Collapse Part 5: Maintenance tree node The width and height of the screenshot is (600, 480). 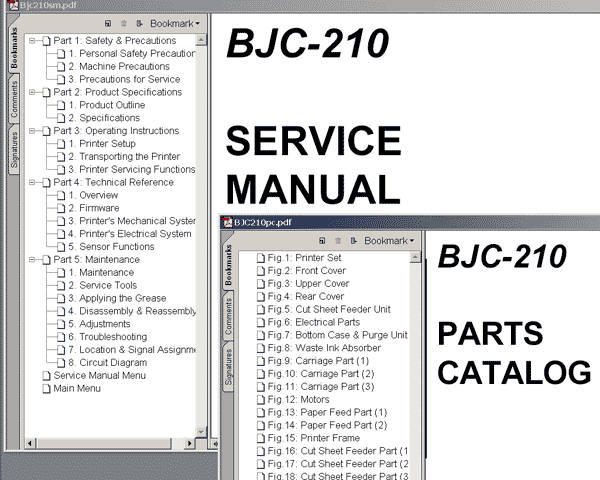[32, 260]
